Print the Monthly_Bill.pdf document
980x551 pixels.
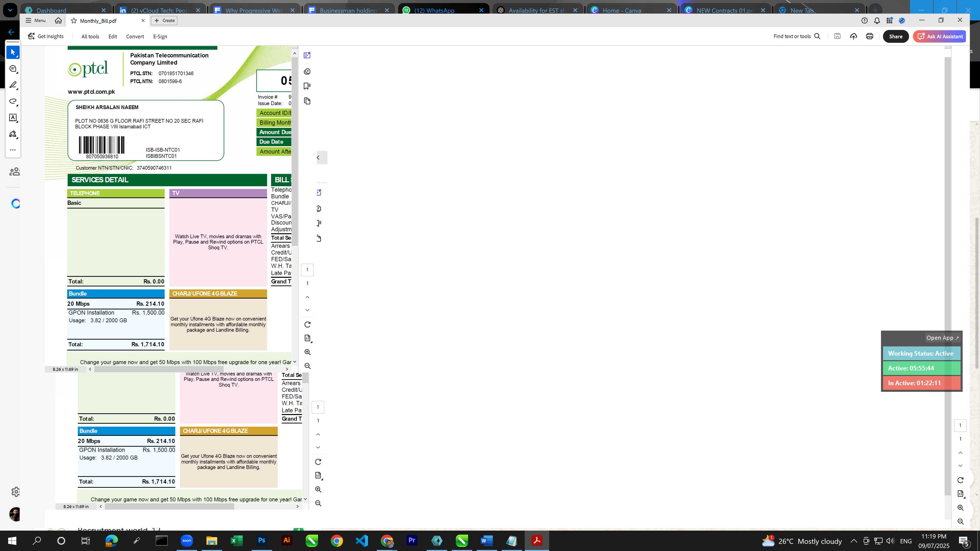869,36
